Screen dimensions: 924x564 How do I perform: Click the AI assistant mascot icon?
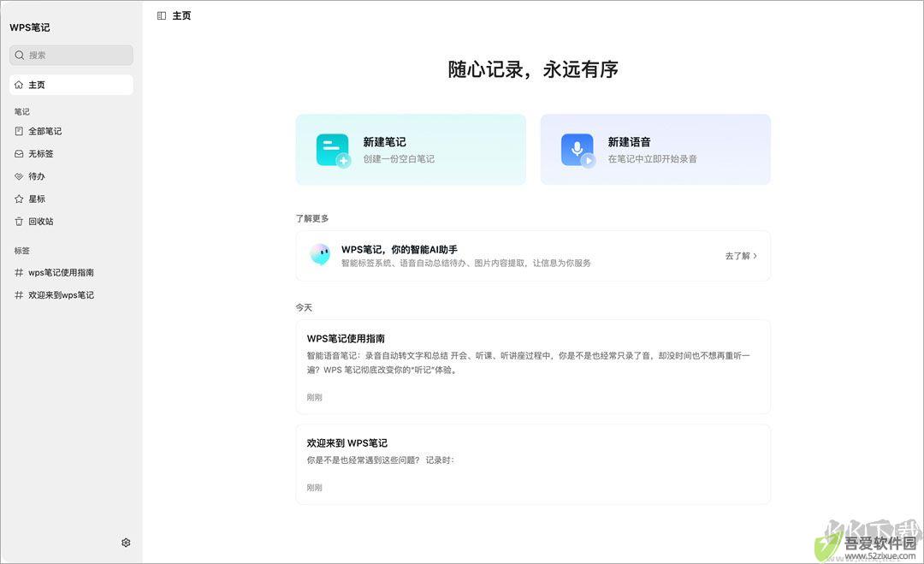320,254
